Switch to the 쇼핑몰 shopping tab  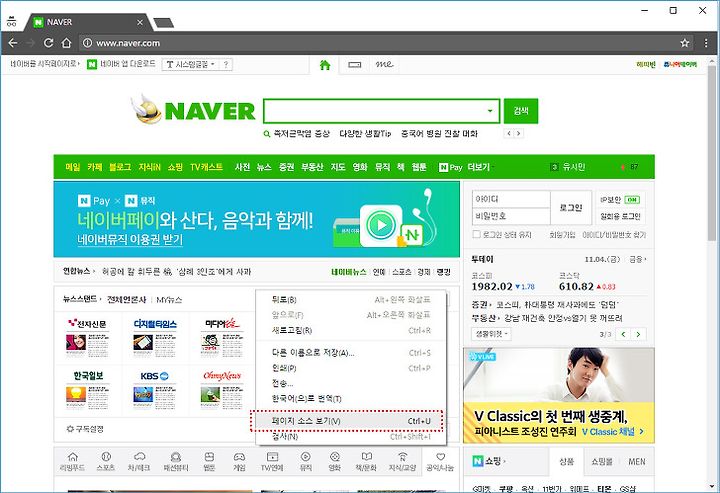[x=601, y=461]
